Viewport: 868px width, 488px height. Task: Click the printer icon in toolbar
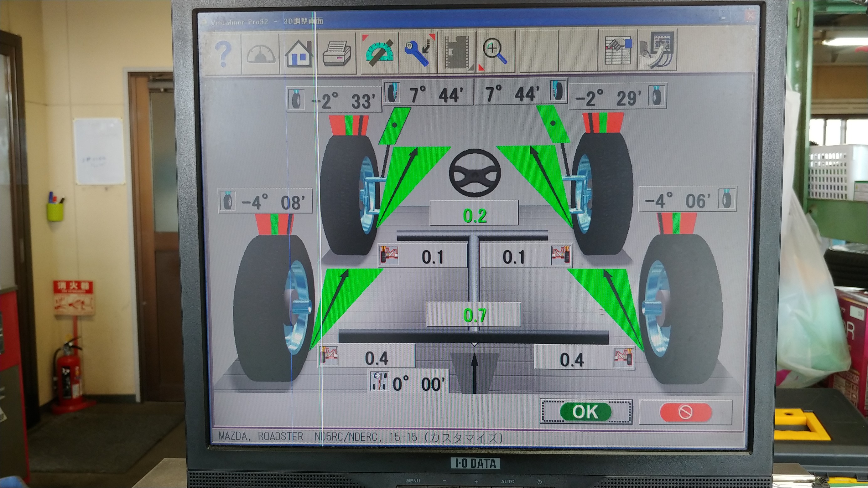(x=337, y=54)
